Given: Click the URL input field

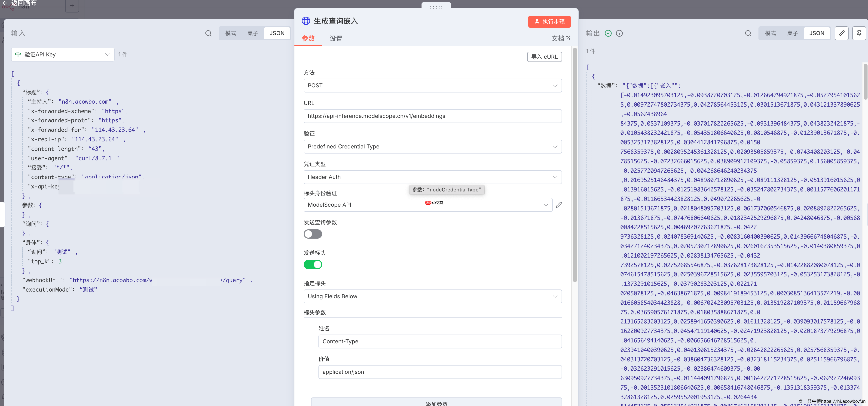Looking at the screenshot, I should (x=432, y=116).
